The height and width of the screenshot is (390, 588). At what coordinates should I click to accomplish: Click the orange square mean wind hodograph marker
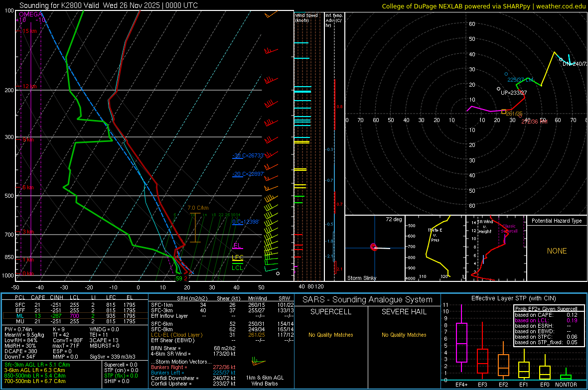click(x=504, y=112)
